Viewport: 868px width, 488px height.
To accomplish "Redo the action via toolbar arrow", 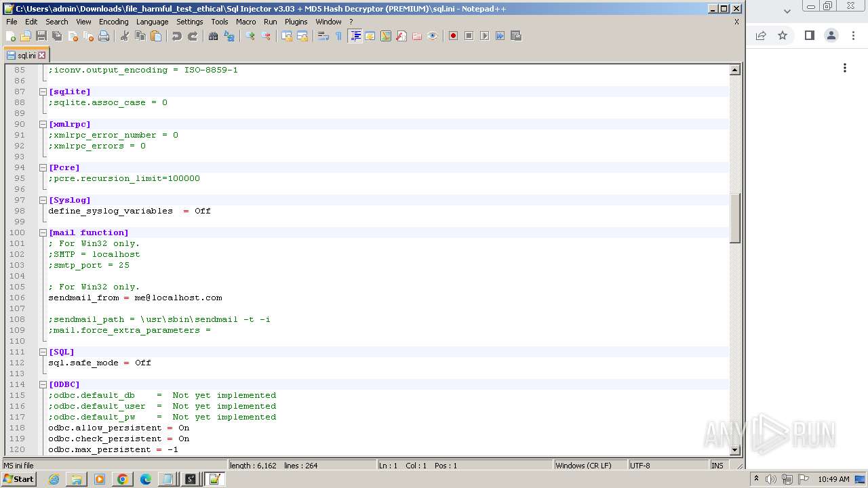I will [193, 36].
